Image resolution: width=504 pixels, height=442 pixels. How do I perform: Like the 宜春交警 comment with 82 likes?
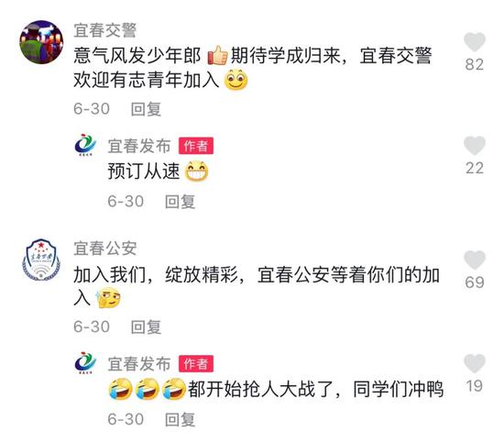click(x=475, y=42)
